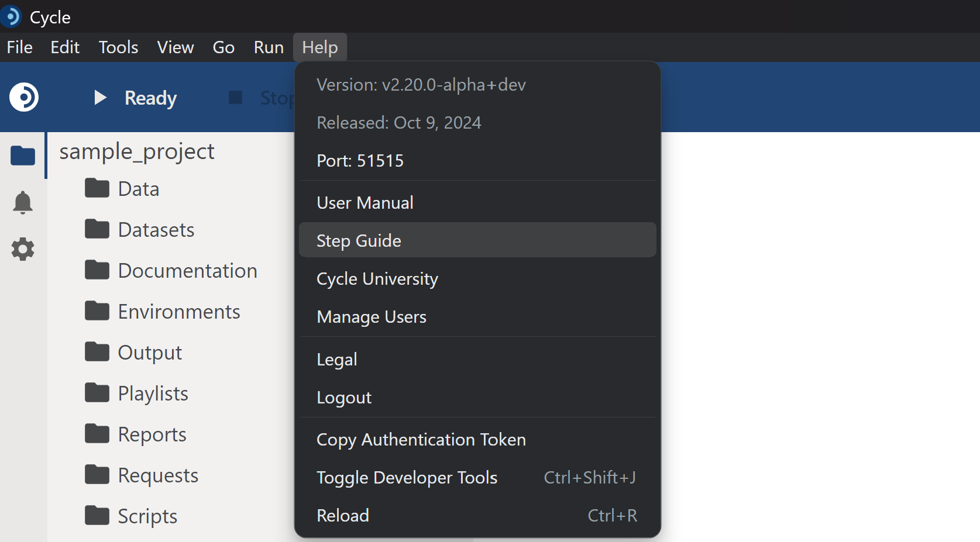Expand the sample_project tree node
The image size is (980, 542).
click(x=136, y=151)
